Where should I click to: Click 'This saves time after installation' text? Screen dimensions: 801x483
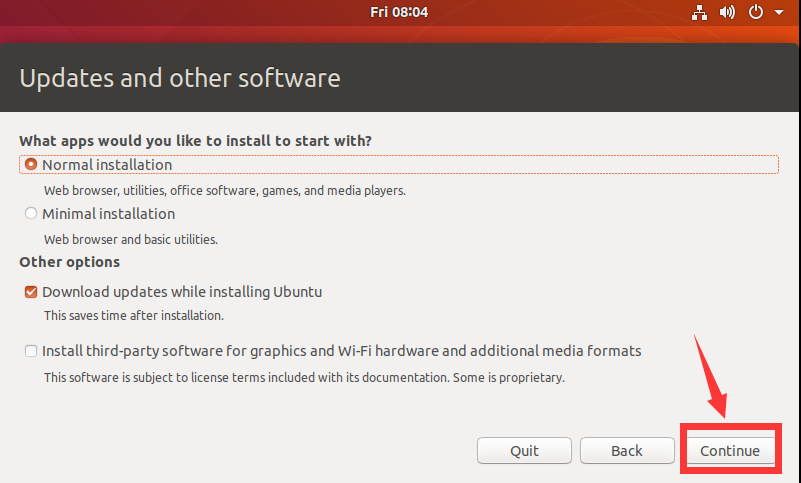click(133, 315)
